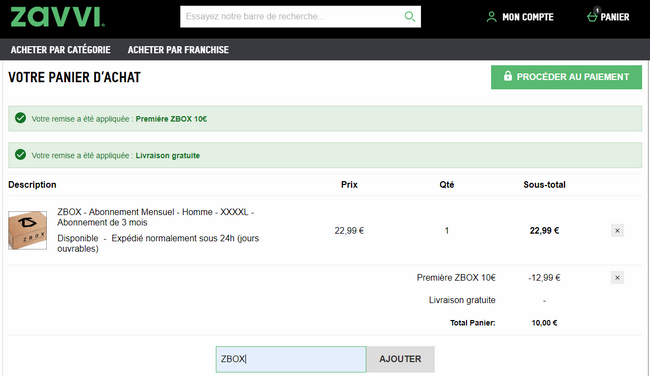
Task: Open the Mon Compte link
Action: (x=528, y=17)
